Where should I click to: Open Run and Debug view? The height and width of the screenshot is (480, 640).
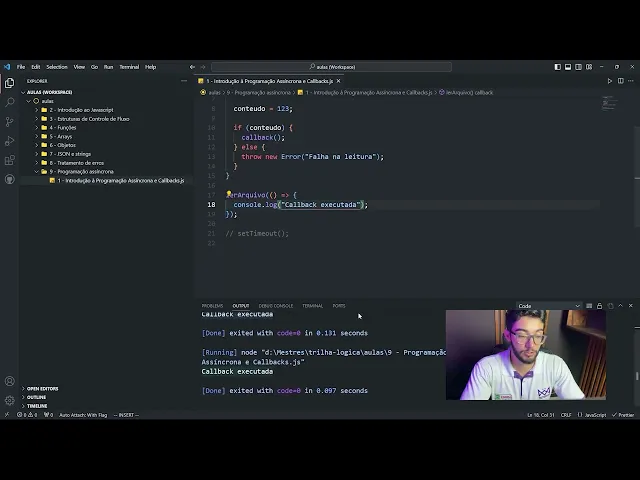point(9,141)
